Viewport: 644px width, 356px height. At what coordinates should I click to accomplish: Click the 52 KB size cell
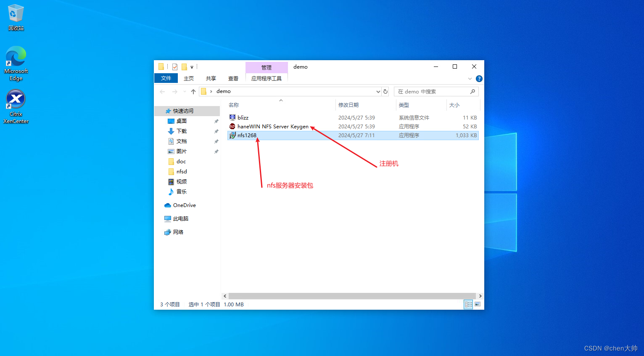470,127
